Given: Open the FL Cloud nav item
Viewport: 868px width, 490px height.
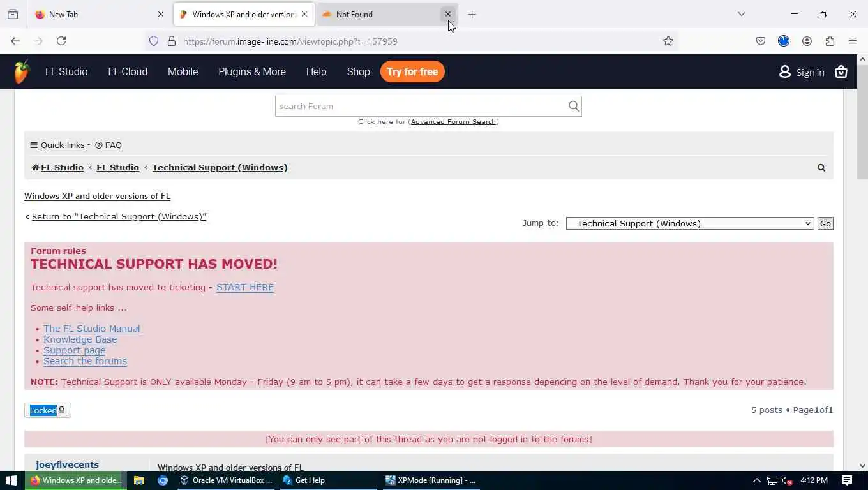Looking at the screenshot, I should 128,71.
